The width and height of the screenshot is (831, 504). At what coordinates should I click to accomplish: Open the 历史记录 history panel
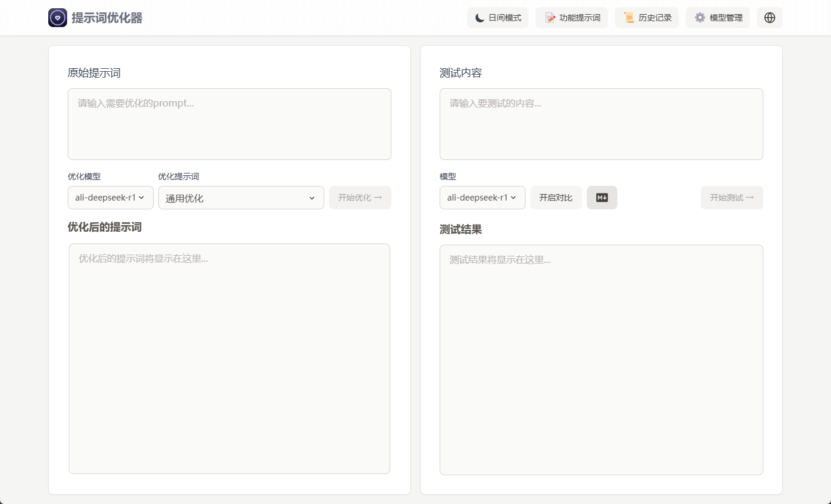(x=646, y=18)
